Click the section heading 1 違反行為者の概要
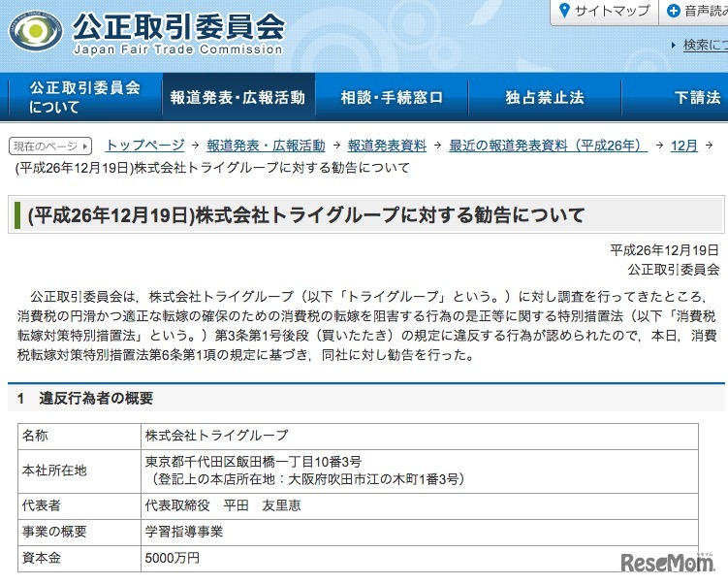 [x=85, y=398]
